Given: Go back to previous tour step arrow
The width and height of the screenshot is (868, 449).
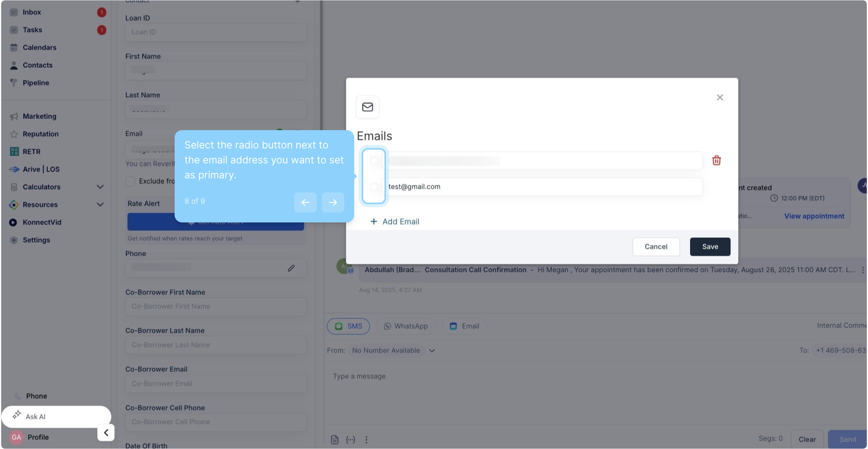Looking at the screenshot, I should [305, 202].
